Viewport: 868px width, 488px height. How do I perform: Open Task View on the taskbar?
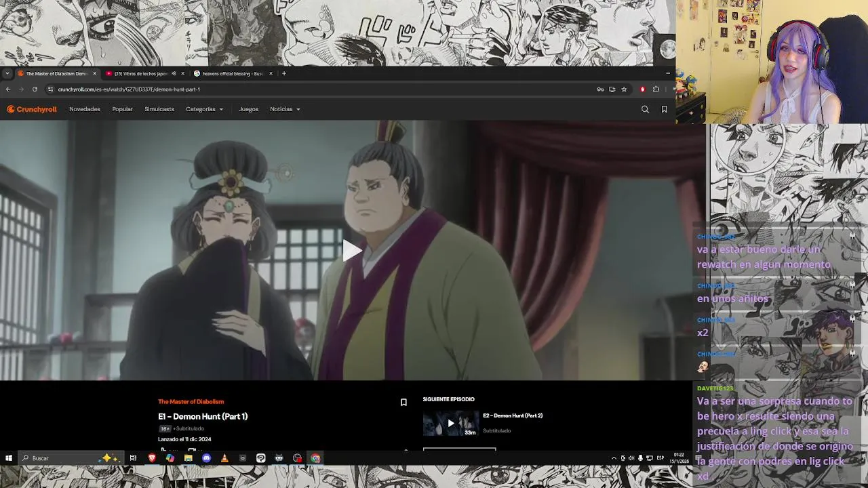[133, 458]
